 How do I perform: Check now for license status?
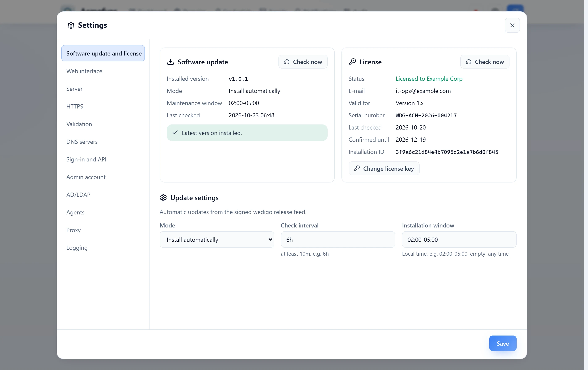click(x=484, y=62)
